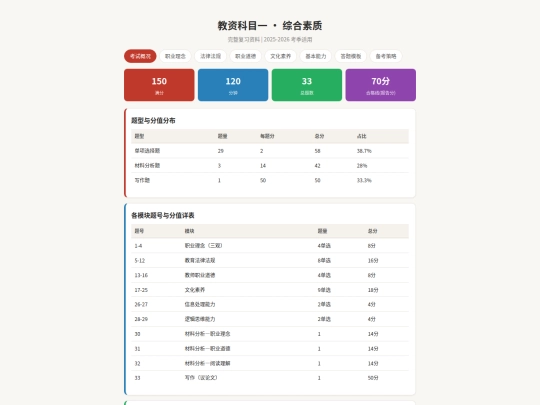Click the 33.3% percentage cell

[x=364, y=180]
